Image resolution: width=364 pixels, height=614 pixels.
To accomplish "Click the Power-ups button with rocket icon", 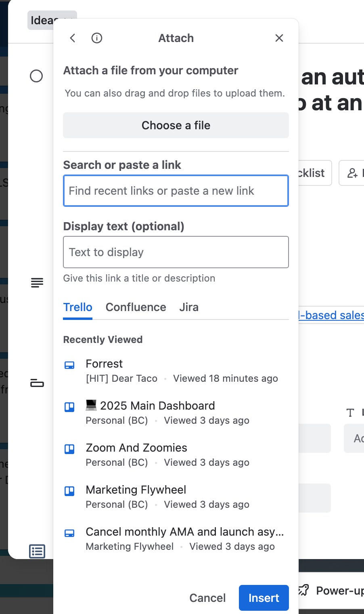I will point(331,591).
